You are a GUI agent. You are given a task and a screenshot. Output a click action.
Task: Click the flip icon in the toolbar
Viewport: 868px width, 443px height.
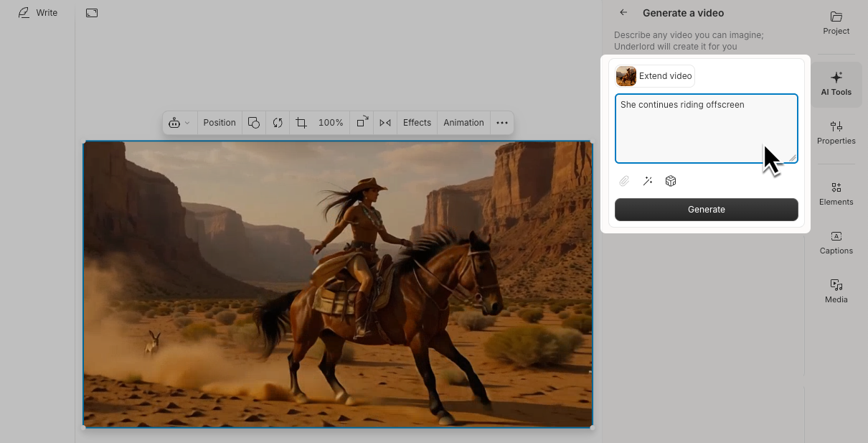385,123
